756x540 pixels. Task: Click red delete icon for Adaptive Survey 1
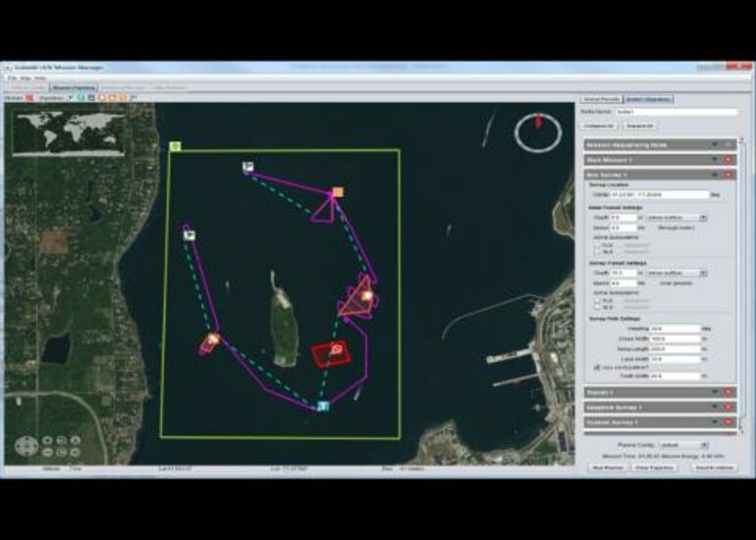point(728,406)
